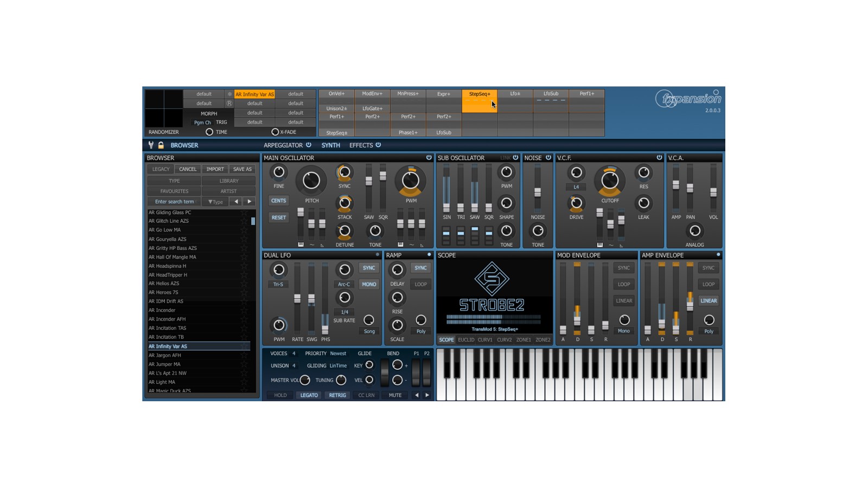Click the SAVE AS button

[x=242, y=169]
